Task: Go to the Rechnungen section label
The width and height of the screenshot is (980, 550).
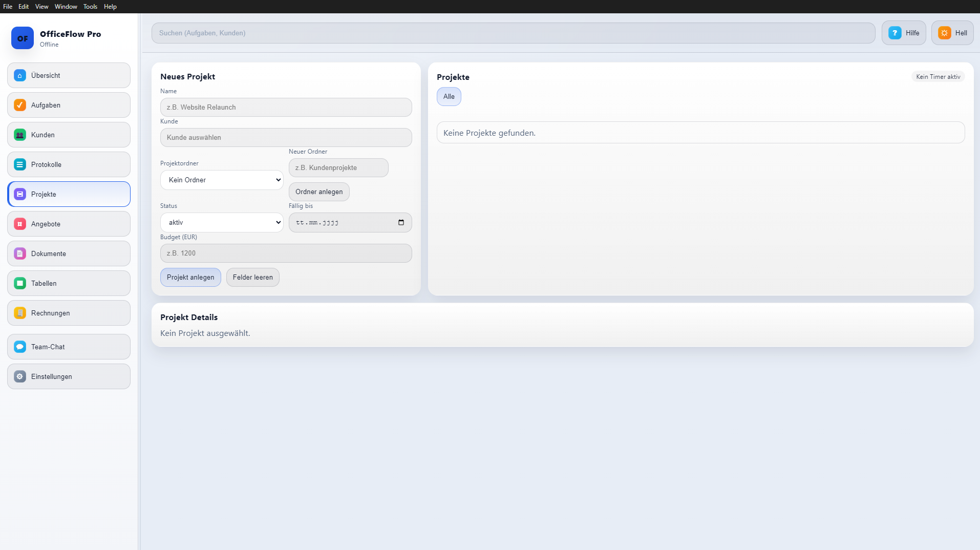Action: pos(50,313)
